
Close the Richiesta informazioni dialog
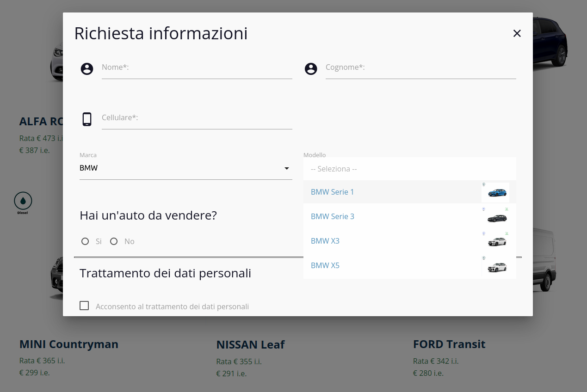pyautogui.click(x=517, y=33)
